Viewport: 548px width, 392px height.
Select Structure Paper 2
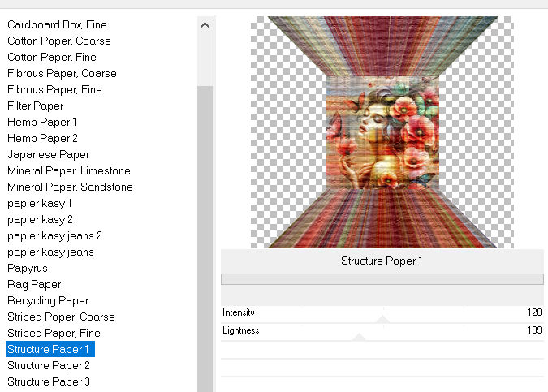coord(49,365)
